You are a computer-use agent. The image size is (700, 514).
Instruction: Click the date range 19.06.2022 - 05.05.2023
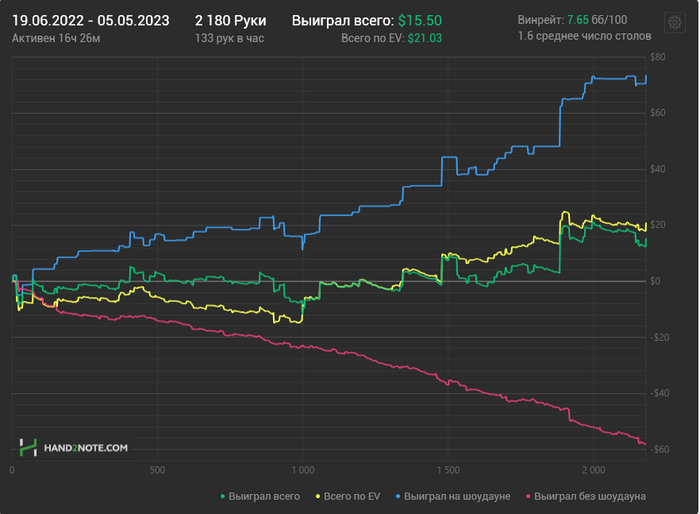point(91,21)
